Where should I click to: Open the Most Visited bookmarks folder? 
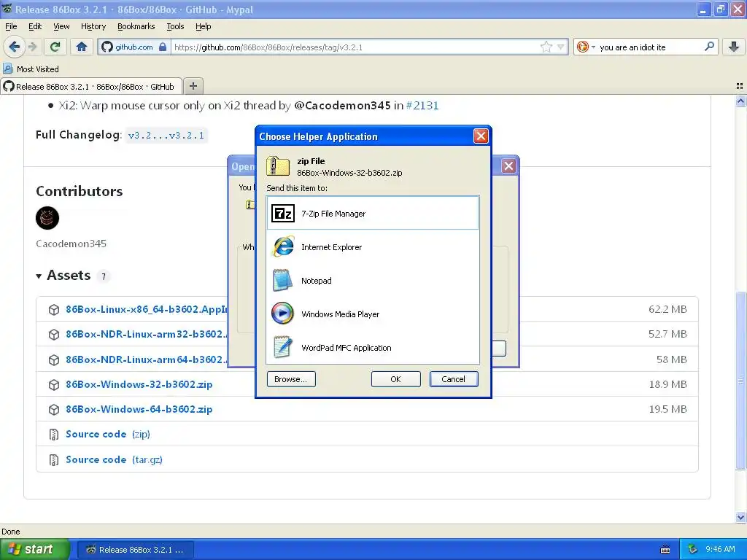coord(31,69)
